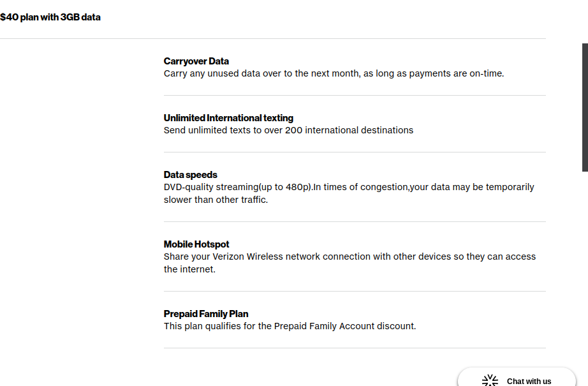Select the $40 plan with 3GB data heading

point(50,17)
